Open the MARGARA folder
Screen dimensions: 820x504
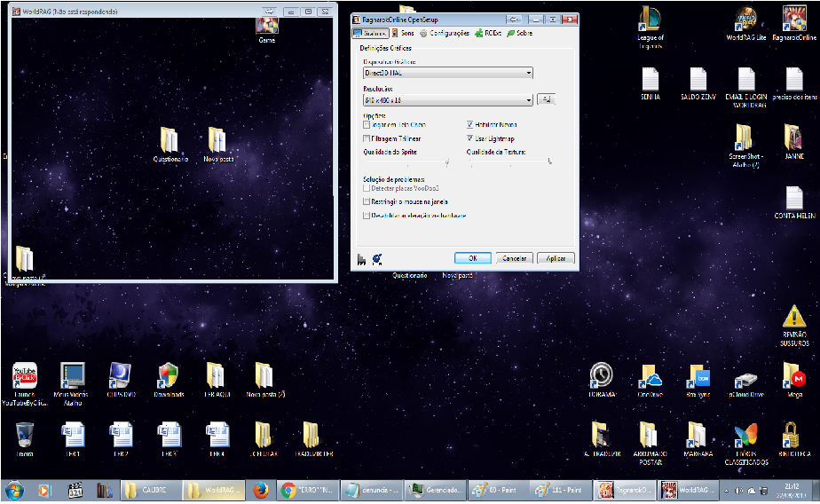[698, 439]
